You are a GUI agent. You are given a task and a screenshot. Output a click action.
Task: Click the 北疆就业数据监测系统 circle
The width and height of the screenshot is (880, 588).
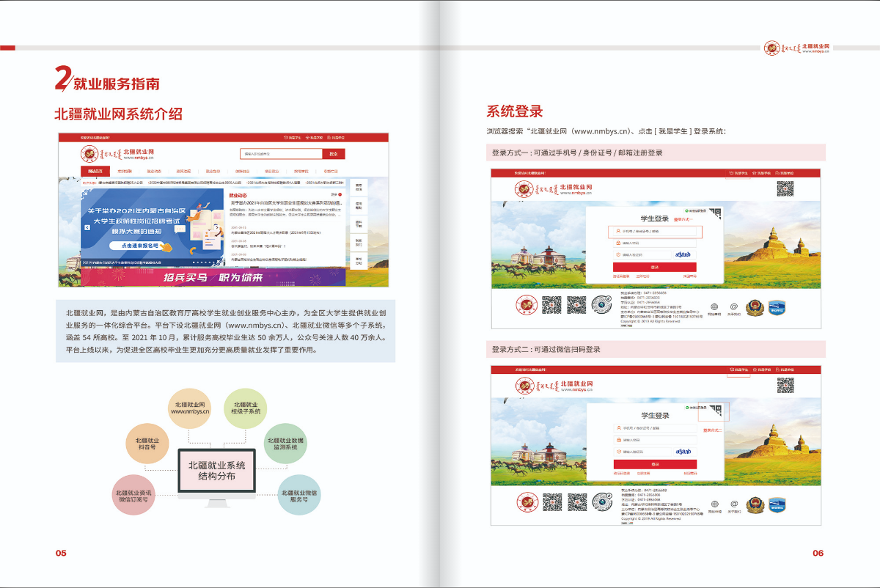pyautogui.click(x=286, y=444)
